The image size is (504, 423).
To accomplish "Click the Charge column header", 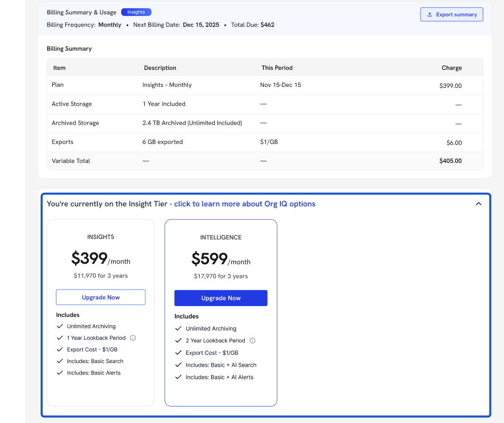I will [x=451, y=68].
